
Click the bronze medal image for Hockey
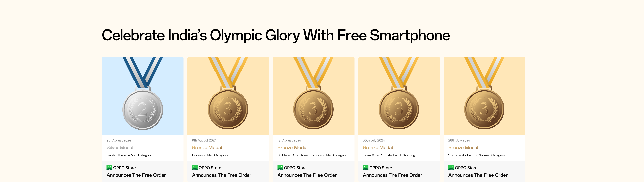pos(228,109)
